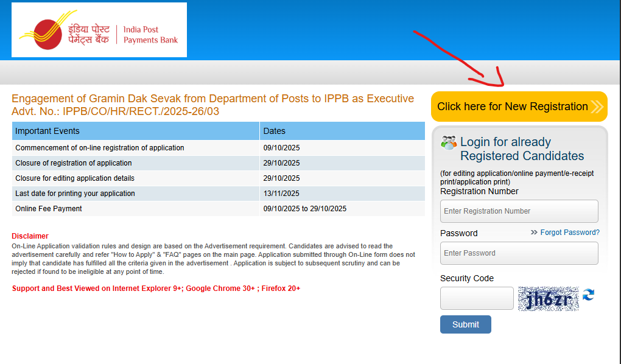Open the Forgot Password? link

click(570, 233)
